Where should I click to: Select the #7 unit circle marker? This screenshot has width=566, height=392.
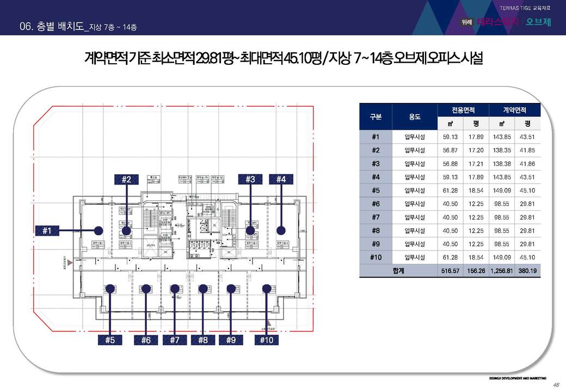click(175, 289)
